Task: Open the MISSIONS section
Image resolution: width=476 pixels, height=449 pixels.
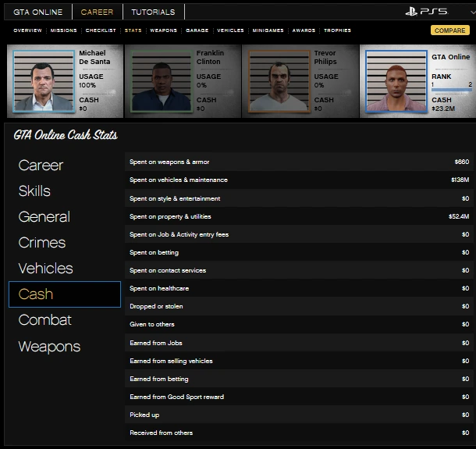Action: 64,30
